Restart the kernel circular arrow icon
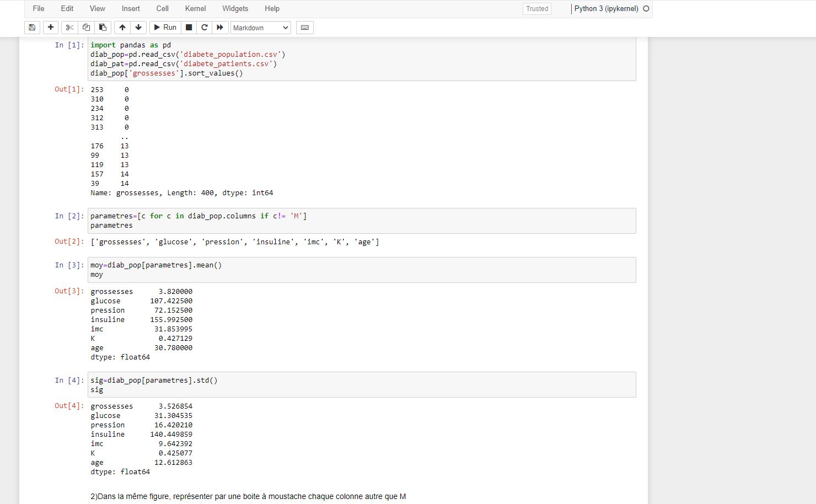The width and height of the screenshot is (816, 504). pyautogui.click(x=205, y=28)
